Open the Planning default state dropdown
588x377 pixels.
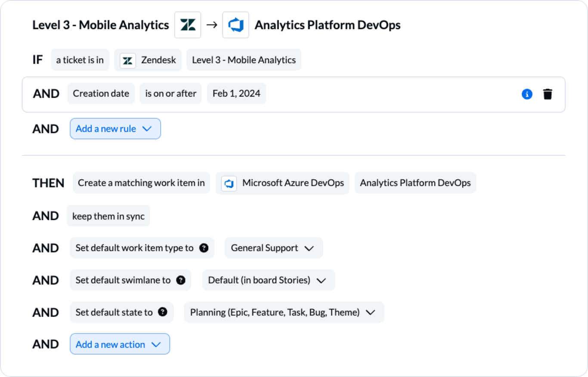tap(284, 312)
